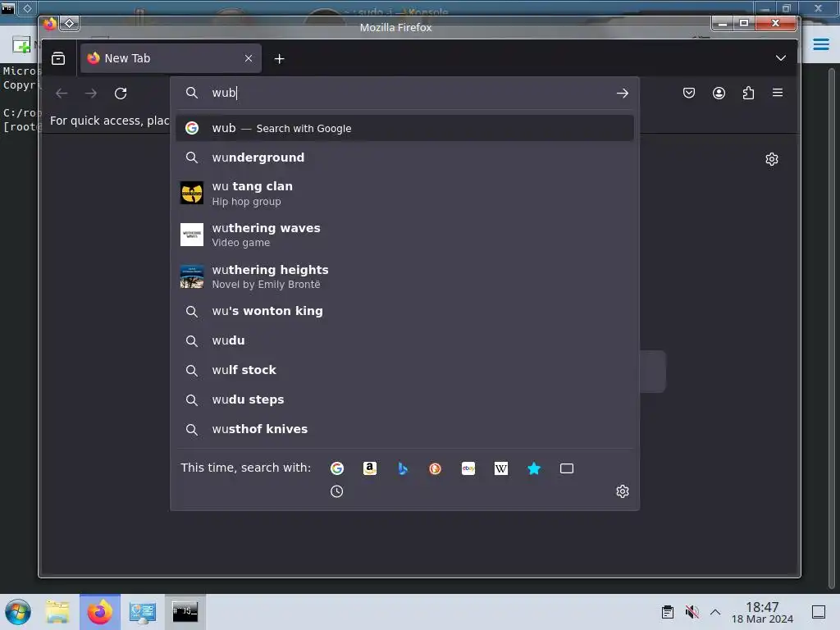This screenshot has width=840, height=630.
Task: Open the file manager from the taskbar
Action: (57, 612)
